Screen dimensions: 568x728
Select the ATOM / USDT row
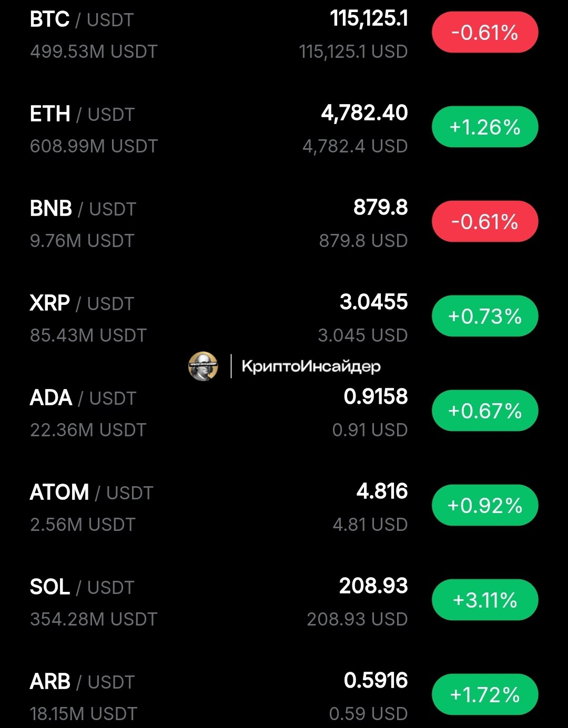(284, 507)
